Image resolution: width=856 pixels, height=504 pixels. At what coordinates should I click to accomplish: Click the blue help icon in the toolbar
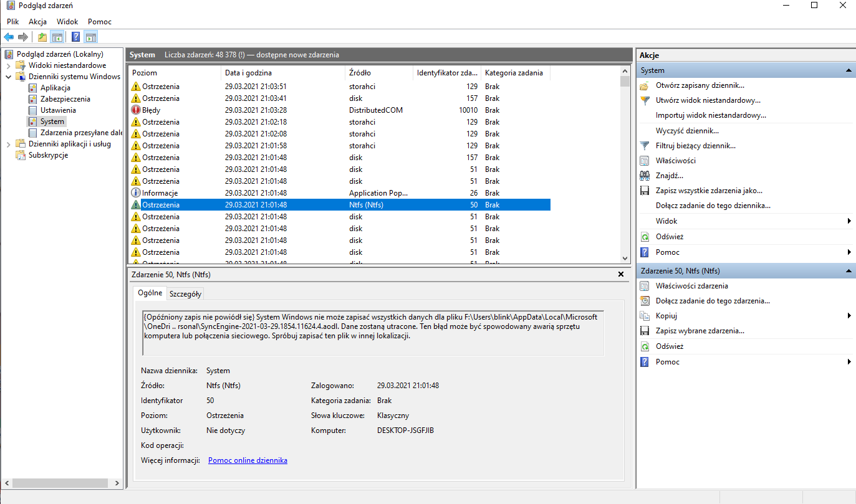(75, 37)
